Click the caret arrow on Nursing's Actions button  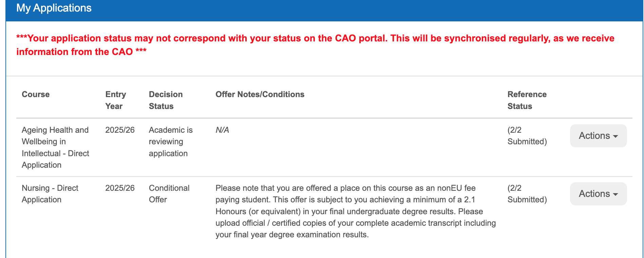tap(615, 194)
